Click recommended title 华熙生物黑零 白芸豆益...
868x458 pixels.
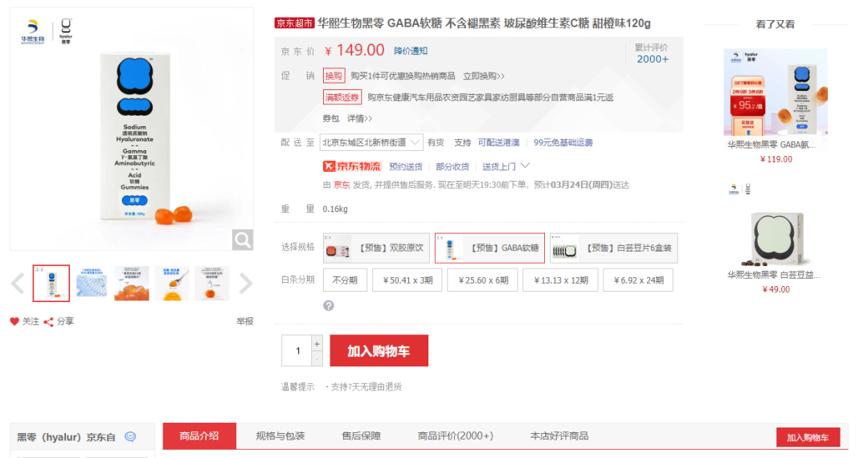(x=773, y=275)
